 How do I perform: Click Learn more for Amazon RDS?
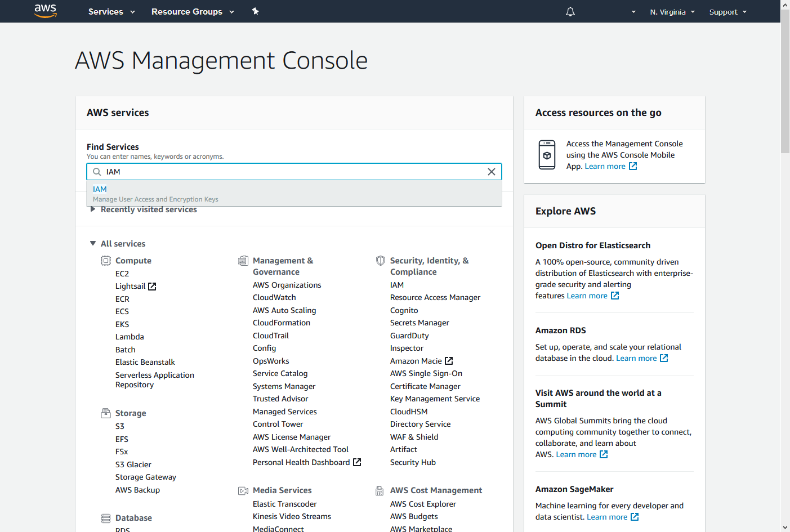(636, 358)
